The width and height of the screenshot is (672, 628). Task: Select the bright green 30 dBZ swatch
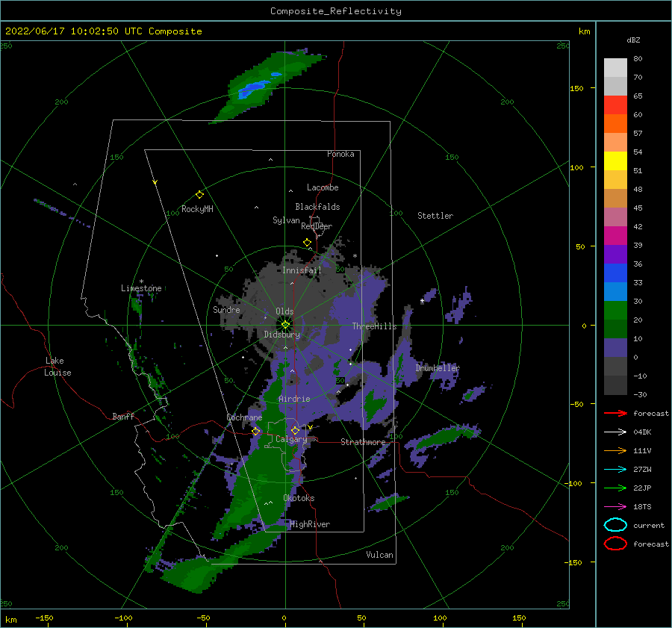(x=615, y=310)
